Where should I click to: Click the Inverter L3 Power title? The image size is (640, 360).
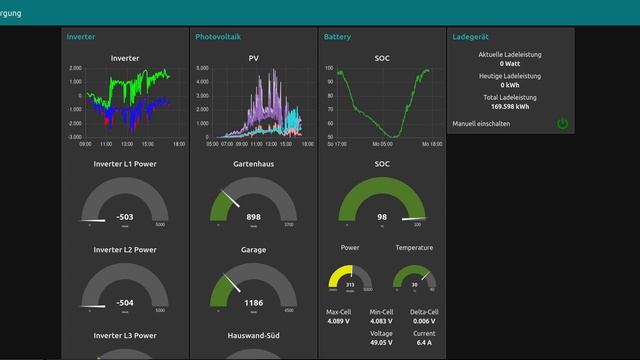(x=125, y=336)
